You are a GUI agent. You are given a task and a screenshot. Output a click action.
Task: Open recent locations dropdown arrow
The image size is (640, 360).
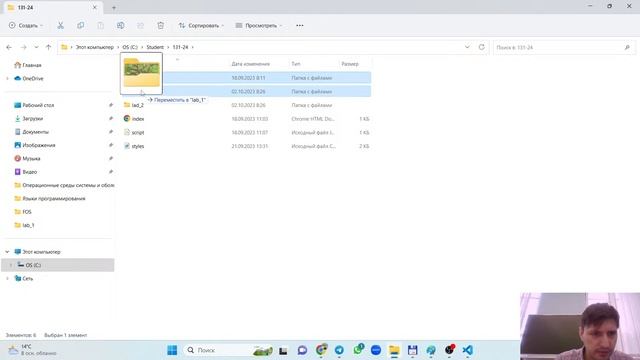36,47
